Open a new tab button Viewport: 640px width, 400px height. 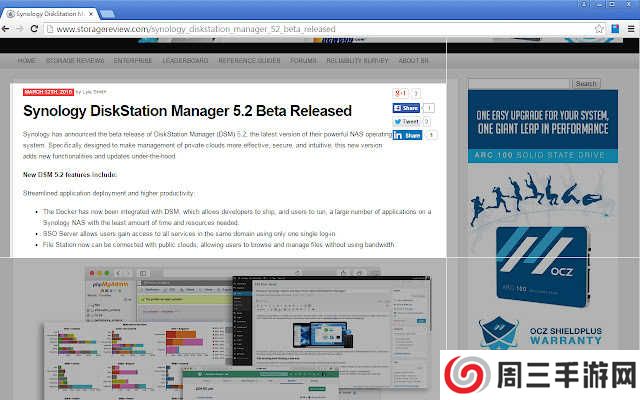pos(107,14)
